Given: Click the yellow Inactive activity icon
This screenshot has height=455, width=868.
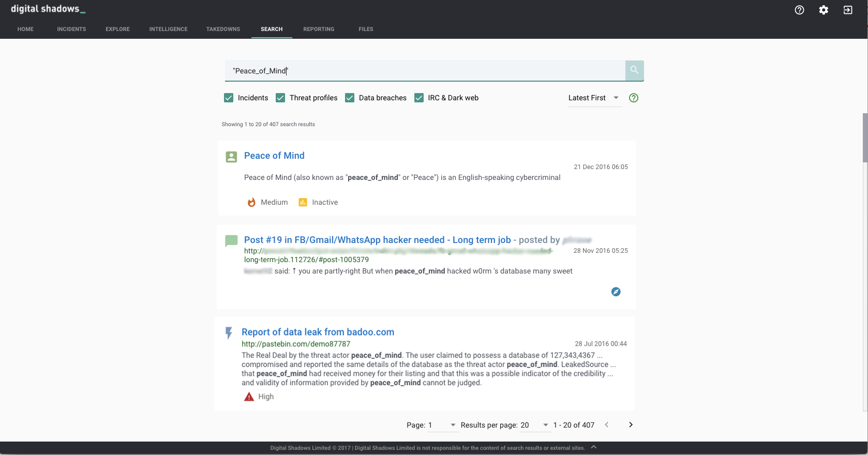Looking at the screenshot, I should click(x=303, y=202).
